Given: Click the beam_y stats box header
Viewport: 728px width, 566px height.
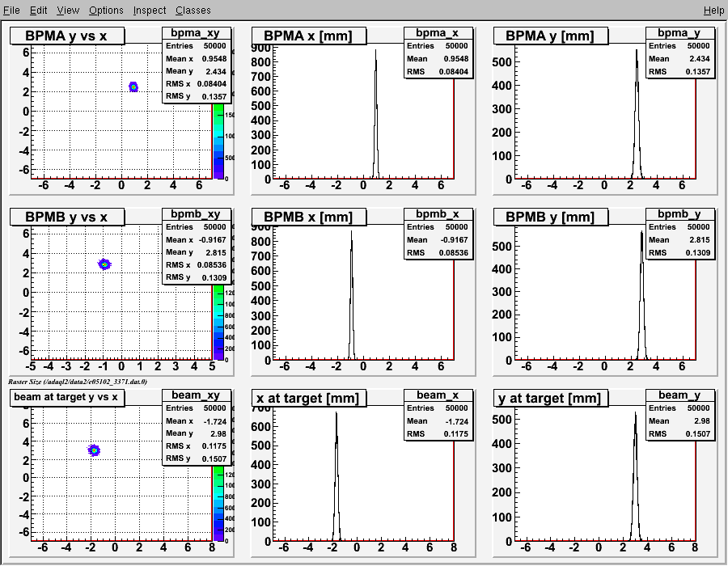Looking at the screenshot, I should click(x=679, y=395).
